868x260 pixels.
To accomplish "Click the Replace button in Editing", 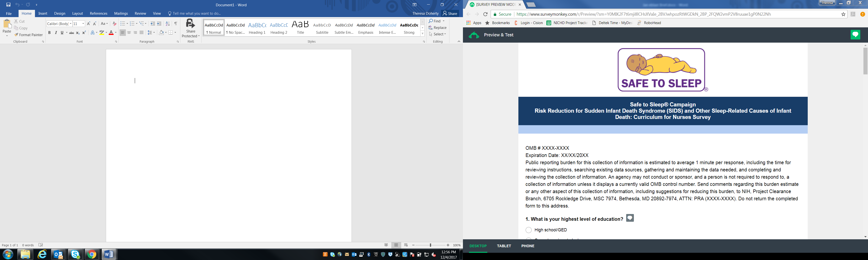I will 437,28.
